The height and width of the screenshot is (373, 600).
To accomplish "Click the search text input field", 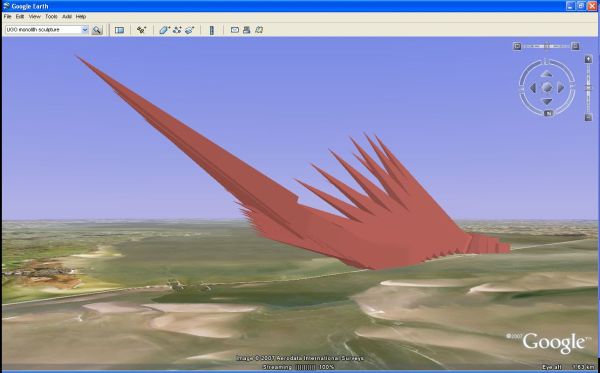I will pos(43,30).
